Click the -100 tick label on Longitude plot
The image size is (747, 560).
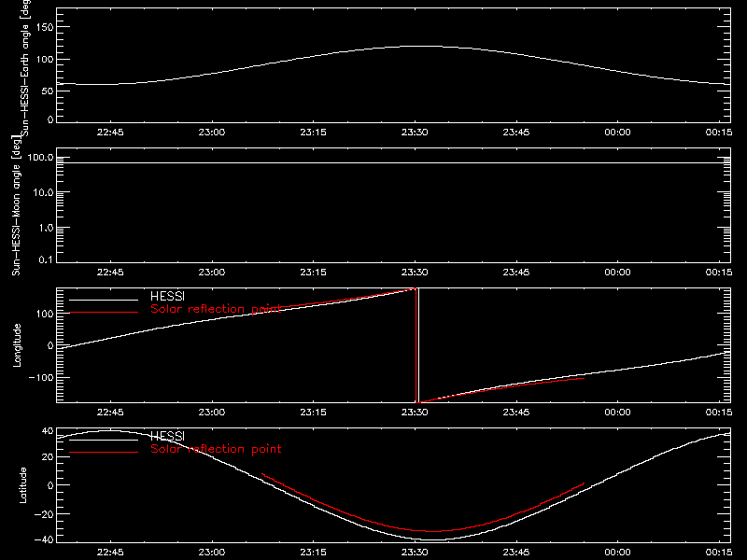point(41,377)
